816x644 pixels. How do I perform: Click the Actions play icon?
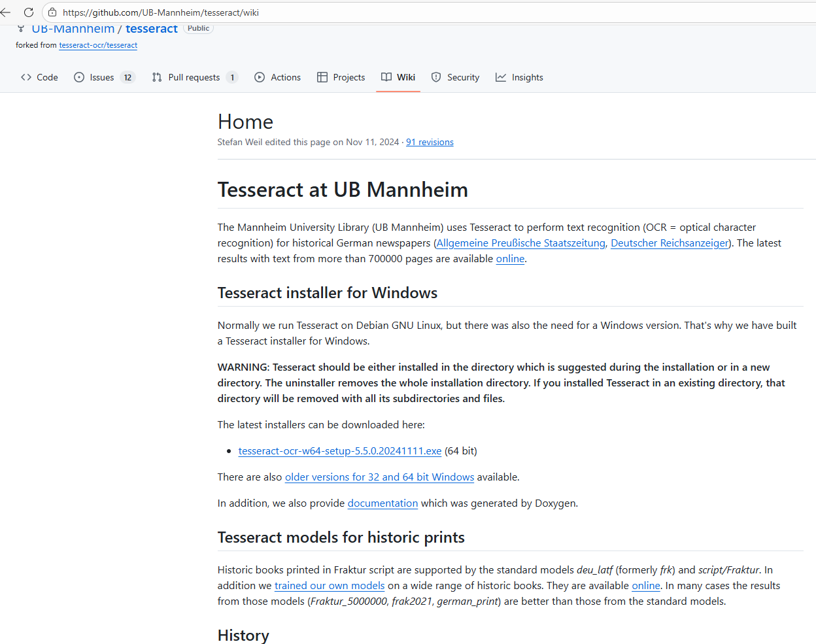pos(260,77)
